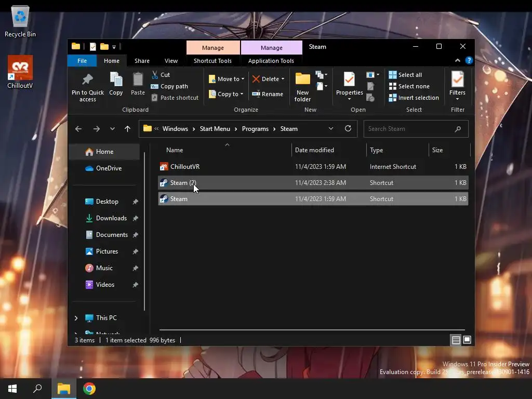Open the Filters dropdown

click(x=457, y=86)
